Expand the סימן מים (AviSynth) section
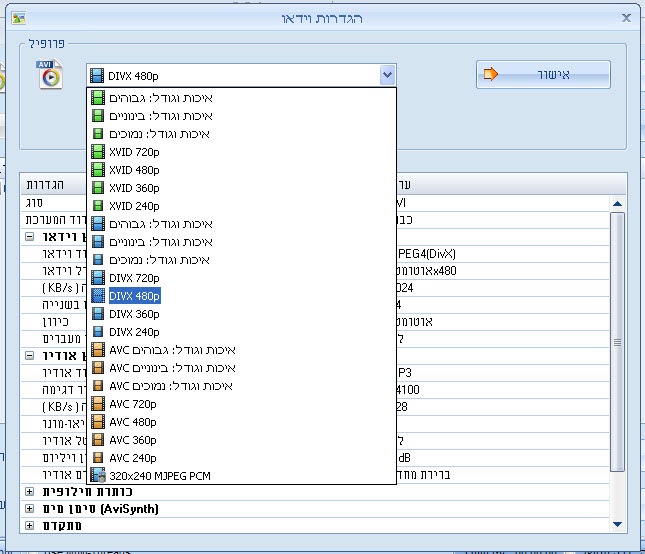Image resolution: width=645 pixels, height=554 pixels. [x=29, y=509]
